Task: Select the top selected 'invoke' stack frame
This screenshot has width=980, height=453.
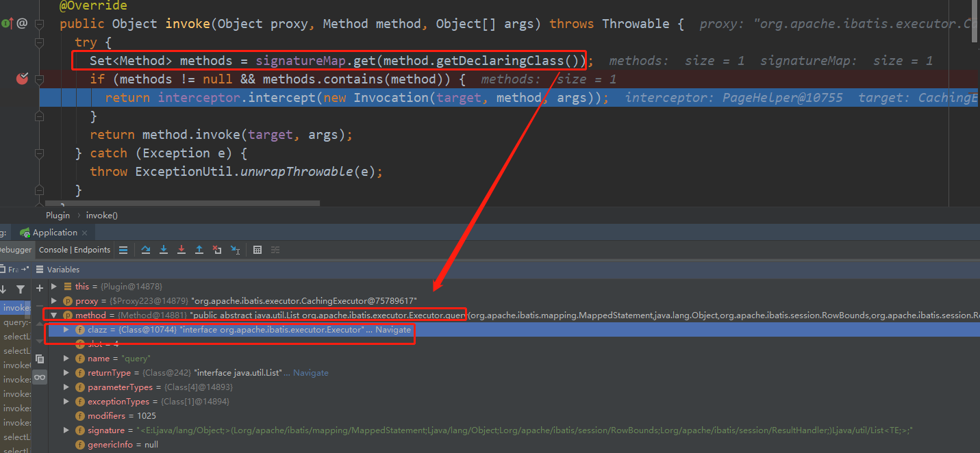Action: coord(15,308)
